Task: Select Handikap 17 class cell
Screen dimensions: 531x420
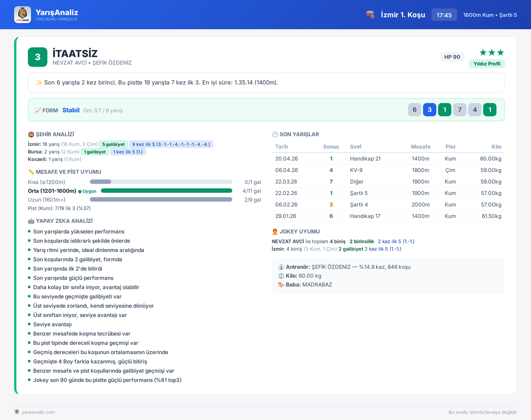Action: tap(365, 216)
